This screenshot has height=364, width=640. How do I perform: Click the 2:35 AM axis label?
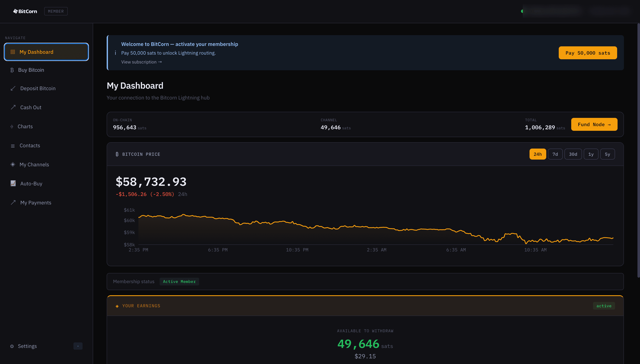click(x=377, y=250)
